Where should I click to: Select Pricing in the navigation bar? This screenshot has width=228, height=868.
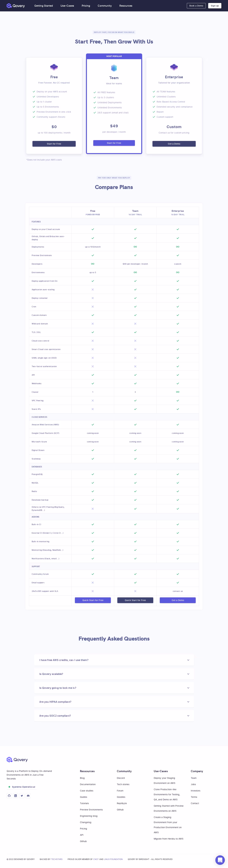click(86, 6)
